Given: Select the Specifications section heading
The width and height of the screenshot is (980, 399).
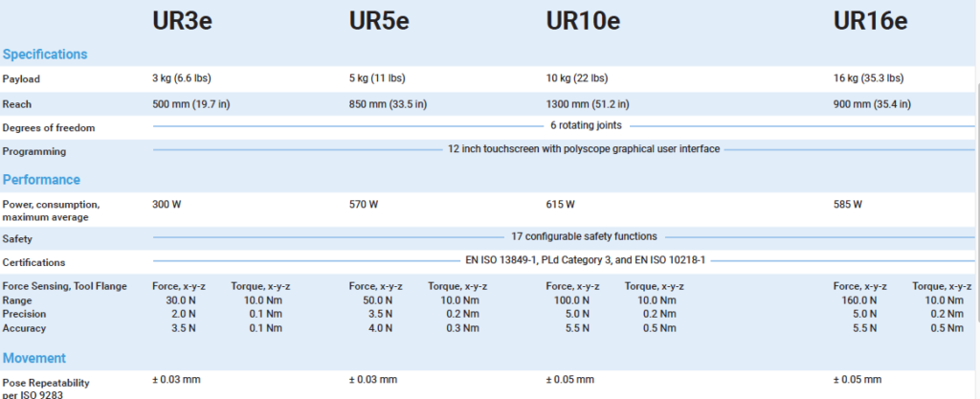Looking at the screenshot, I should click(x=45, y=55).
